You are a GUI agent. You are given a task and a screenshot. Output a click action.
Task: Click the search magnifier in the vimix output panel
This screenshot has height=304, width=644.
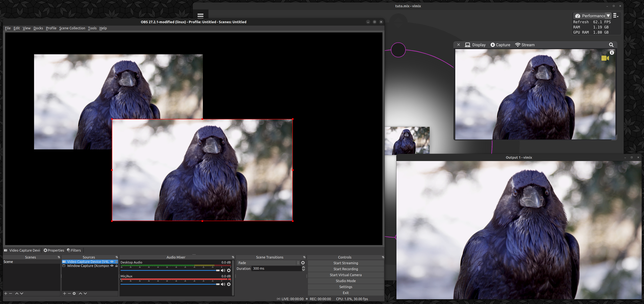pyautogui.click(x=611, y=45)
